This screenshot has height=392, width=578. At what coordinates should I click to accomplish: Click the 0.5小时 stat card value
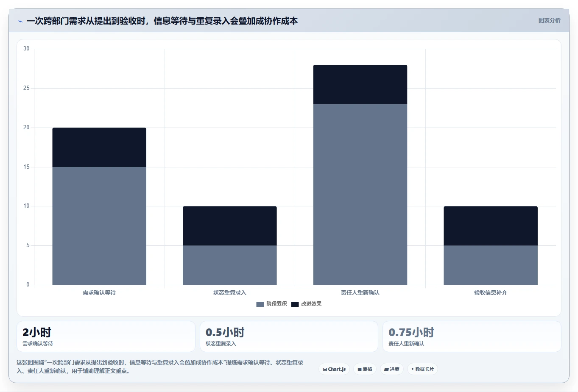click(x=225, y=332)
